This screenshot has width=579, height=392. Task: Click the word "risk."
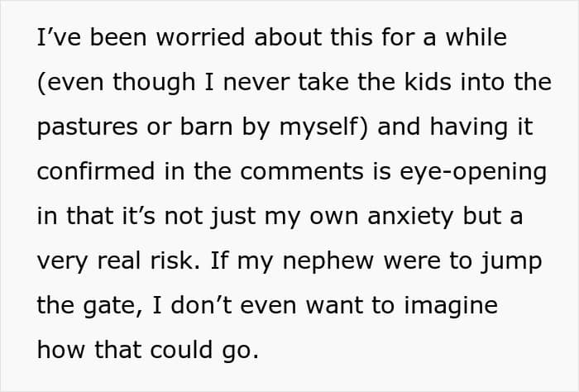pyautogui.click(x=175, y=261)
